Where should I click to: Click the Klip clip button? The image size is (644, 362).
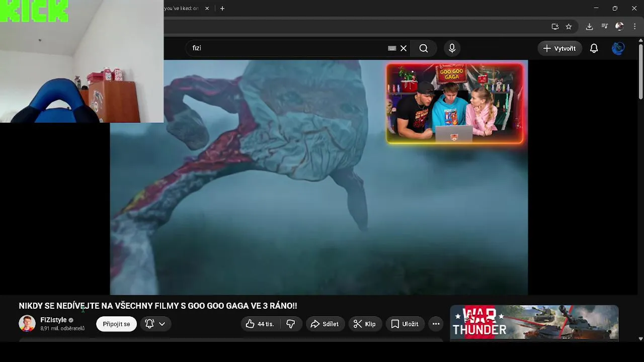click(x=365, y=324)
